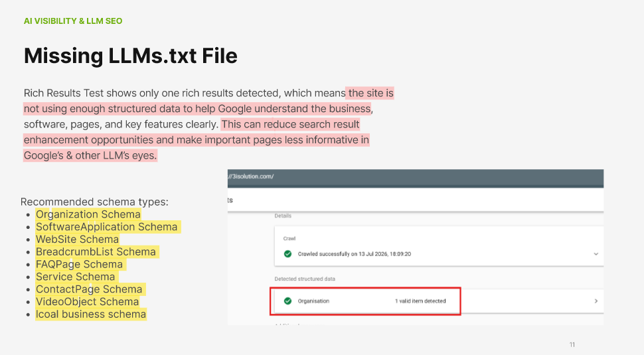Image resolution: width=644 pixels, height=355 pixels.
Task: Select ContactPage Schema entry
Action: pos(89,289)
